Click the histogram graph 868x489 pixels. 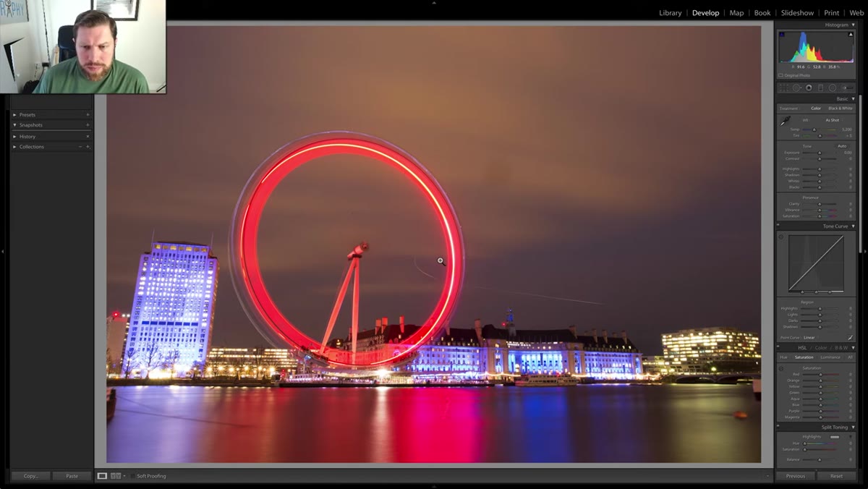point(816,47)
